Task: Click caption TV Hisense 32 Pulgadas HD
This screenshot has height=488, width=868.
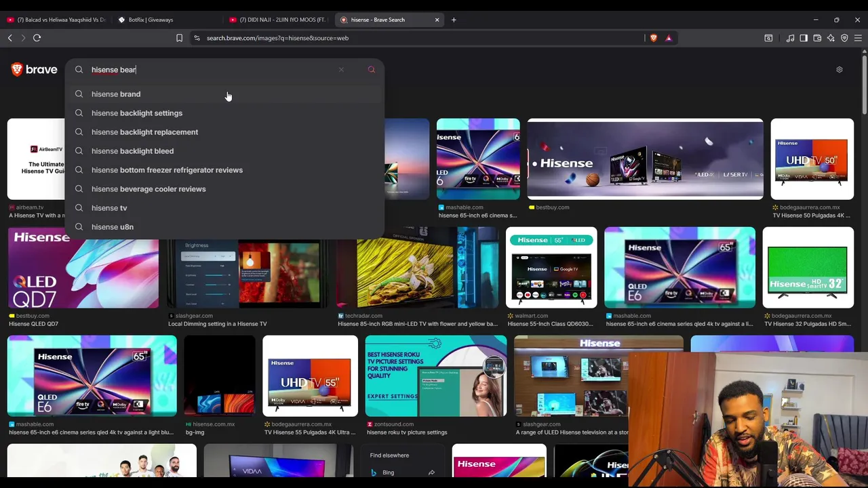Action: (808, 324)
